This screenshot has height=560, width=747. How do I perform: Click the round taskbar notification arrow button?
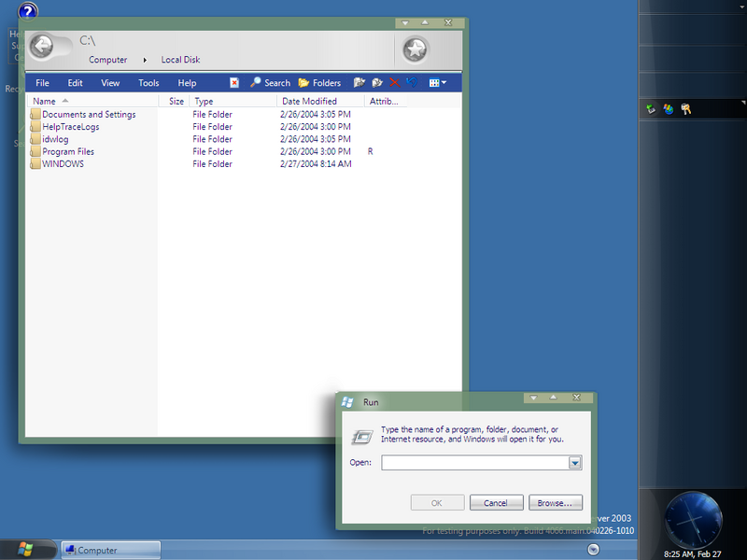593,550
